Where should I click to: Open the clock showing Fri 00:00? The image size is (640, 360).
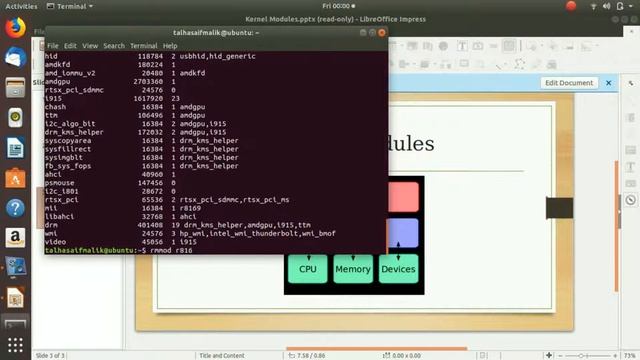(x=338, y=6)
